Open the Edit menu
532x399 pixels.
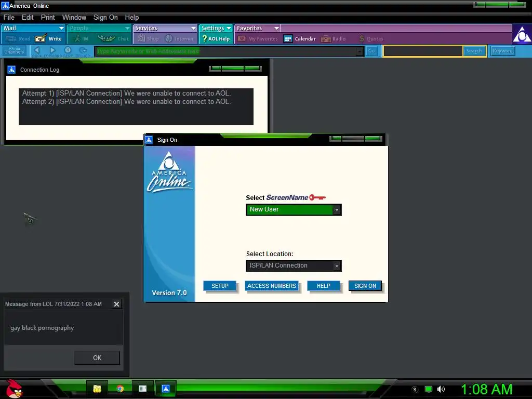(28, 17)
